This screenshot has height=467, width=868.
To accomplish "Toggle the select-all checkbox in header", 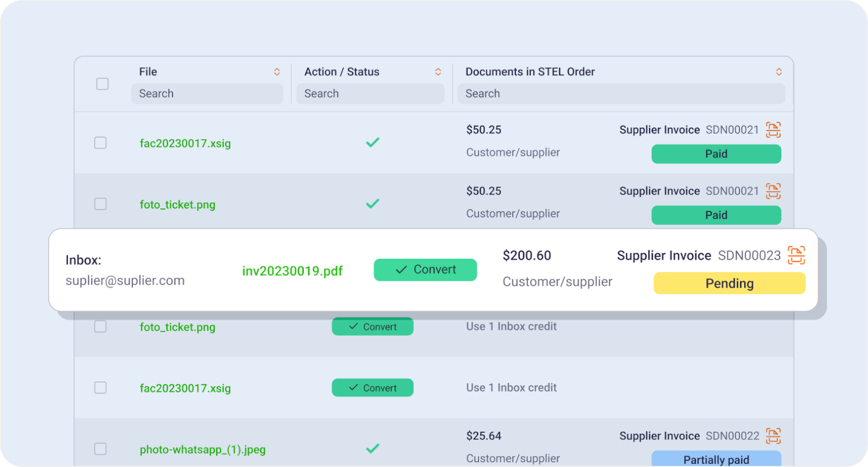I will [x=103, y=84].
